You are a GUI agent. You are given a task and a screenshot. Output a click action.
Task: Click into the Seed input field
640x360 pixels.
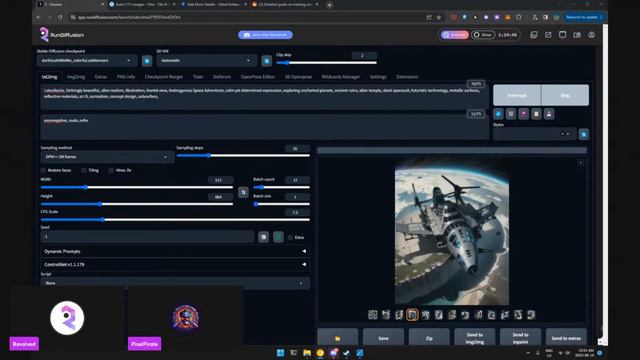click(x=147, y=237)
